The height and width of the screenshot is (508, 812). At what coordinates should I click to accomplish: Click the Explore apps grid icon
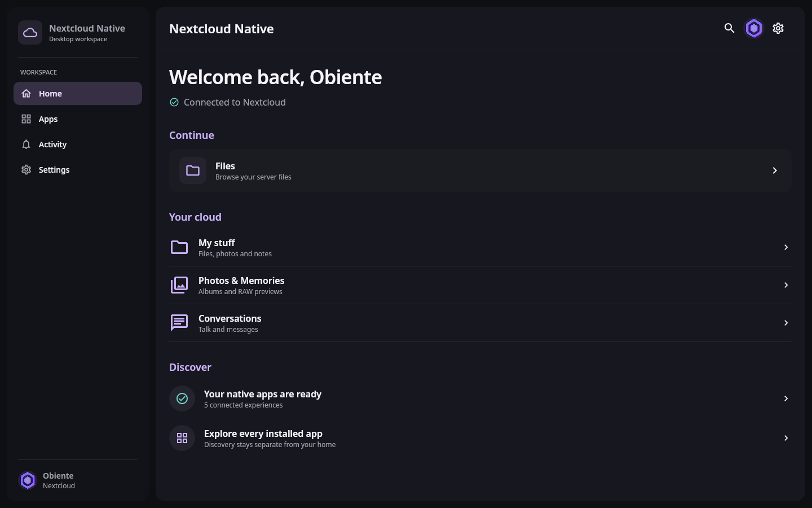click(182, 438)
